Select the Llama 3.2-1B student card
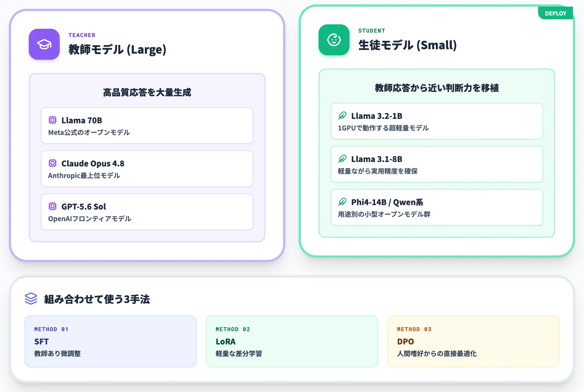This screenshot has width=584, height=392. pos(437,121)
